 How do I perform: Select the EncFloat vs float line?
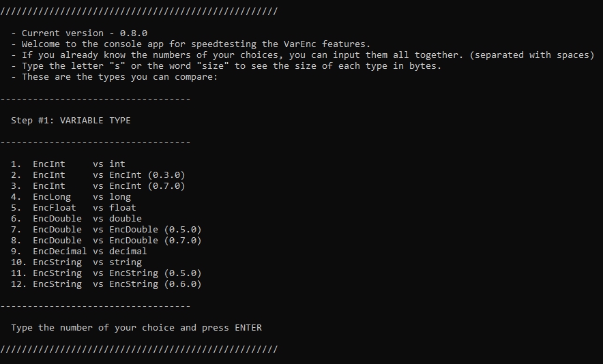click(74, 207)
